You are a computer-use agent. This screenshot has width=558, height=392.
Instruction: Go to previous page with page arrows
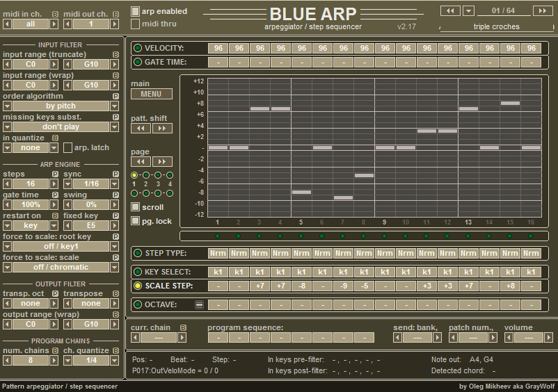pyautogui.click(x=141, y=162)
